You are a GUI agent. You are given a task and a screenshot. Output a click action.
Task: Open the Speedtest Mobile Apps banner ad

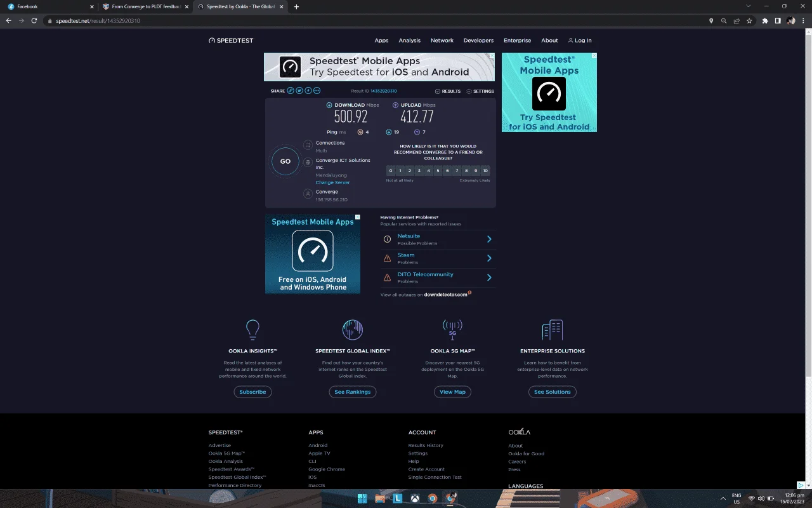point(379,67)
